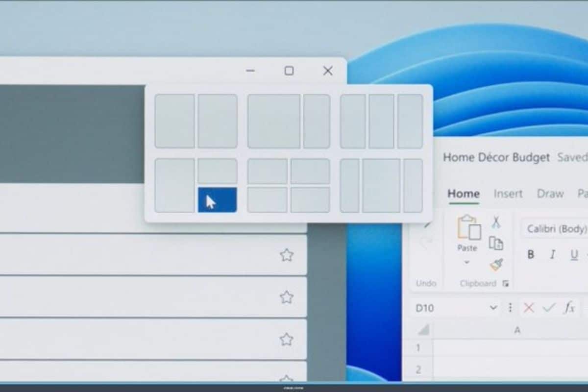
Task: Confirm entry with the green checkmark
Action: (x=549, y=308)
